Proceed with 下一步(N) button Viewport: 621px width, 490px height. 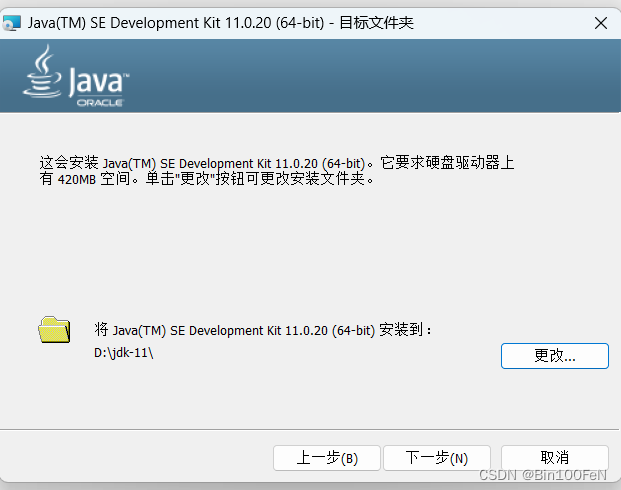[437, 458]
